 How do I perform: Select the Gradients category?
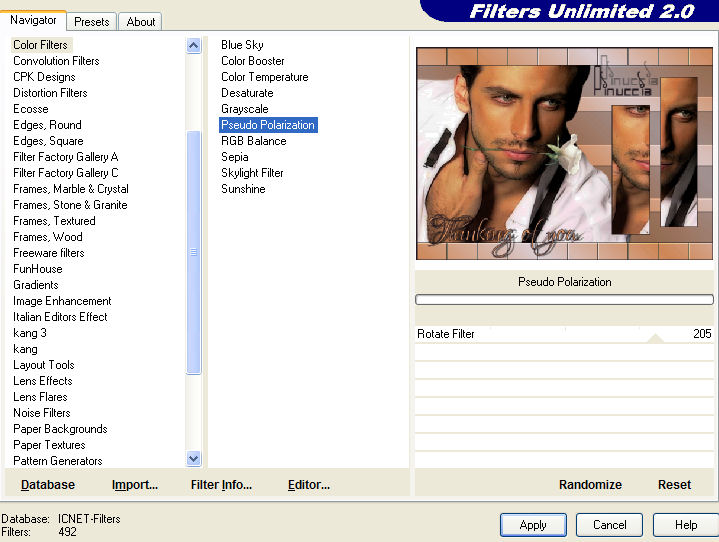[x=36, y=285]
